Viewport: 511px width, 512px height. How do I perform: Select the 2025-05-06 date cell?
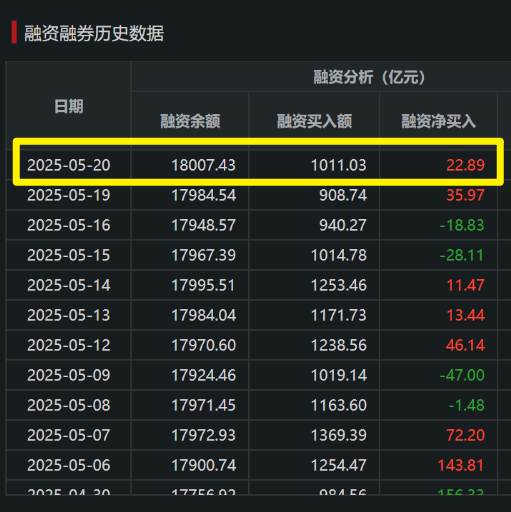coord(69,465)
